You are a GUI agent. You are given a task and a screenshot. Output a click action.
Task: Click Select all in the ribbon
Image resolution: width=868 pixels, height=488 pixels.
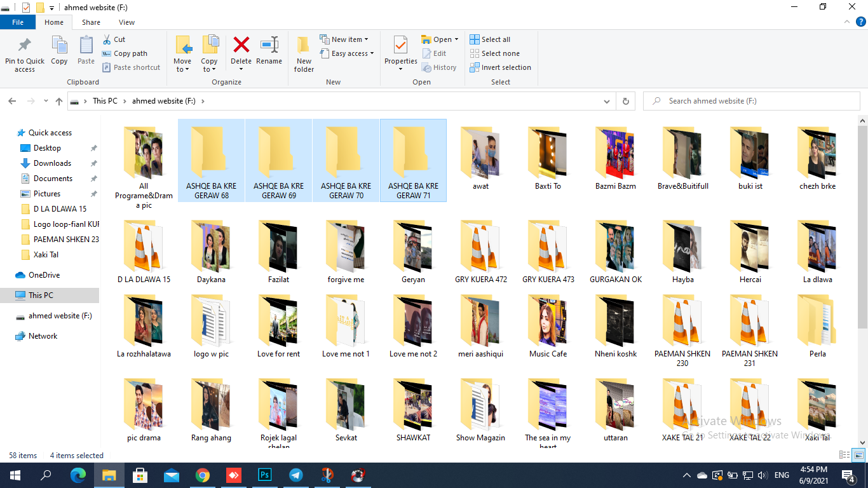coord(490,39)
